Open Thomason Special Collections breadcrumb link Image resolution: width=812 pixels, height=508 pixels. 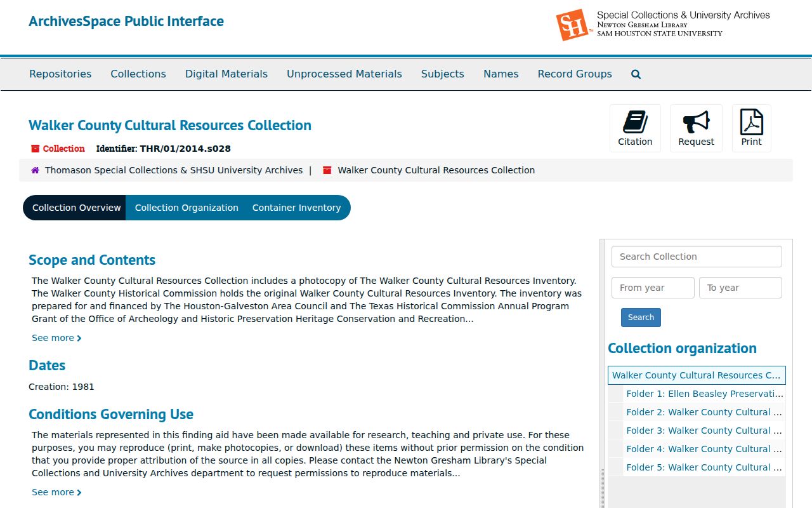point(174,170)
